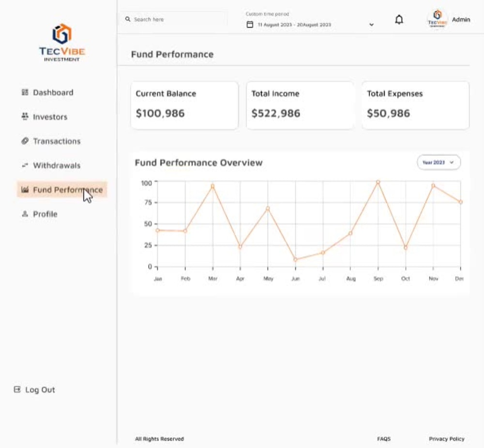Select the September peak data point on the chart

378,183
